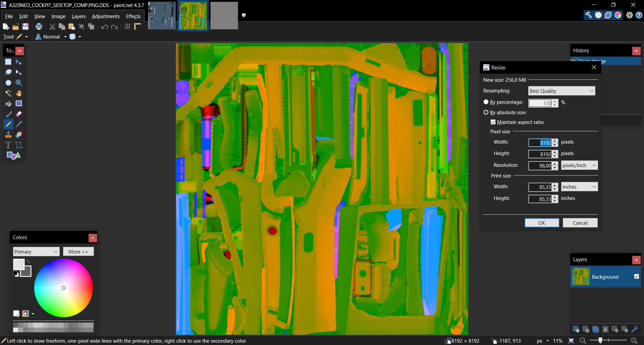
Task: Select the Move Selected Pixels tool
Action: 19,62
